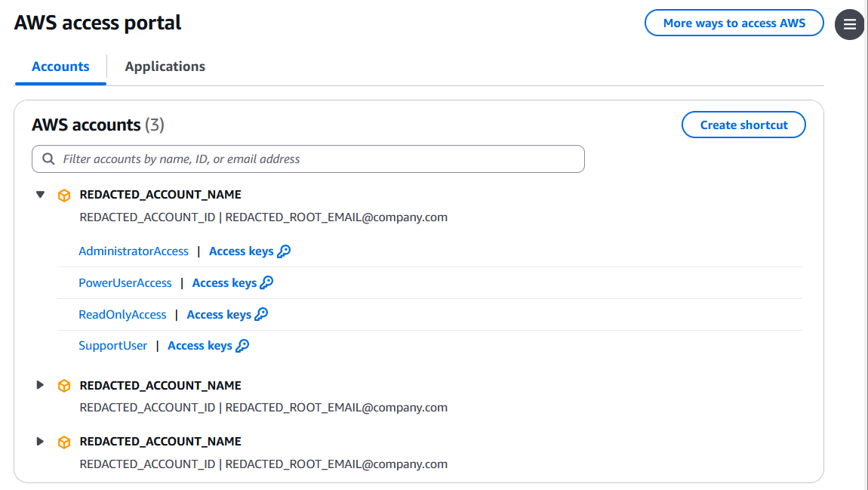Click key icon beside AdministratorAccess access keys

[x=284, y=251]
